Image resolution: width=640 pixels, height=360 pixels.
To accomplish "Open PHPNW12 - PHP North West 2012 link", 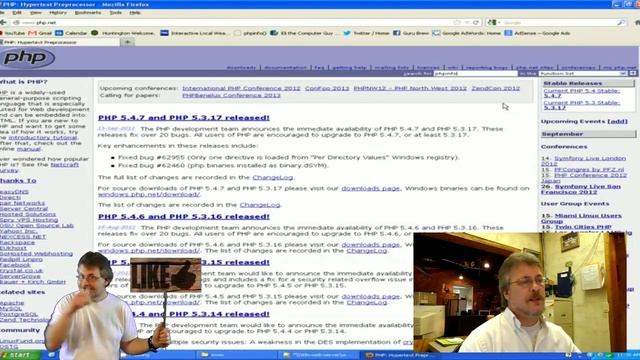I will tap(410, 88).
